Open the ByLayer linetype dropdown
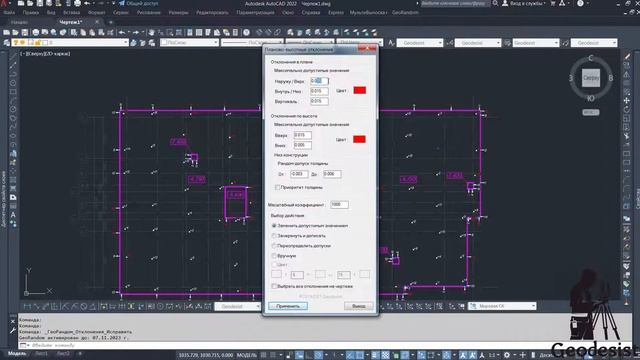 tap(251, 42)
